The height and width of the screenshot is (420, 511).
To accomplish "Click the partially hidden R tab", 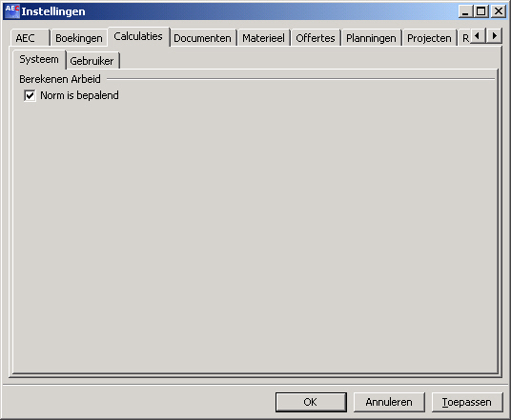I will [x=464, y=38].
